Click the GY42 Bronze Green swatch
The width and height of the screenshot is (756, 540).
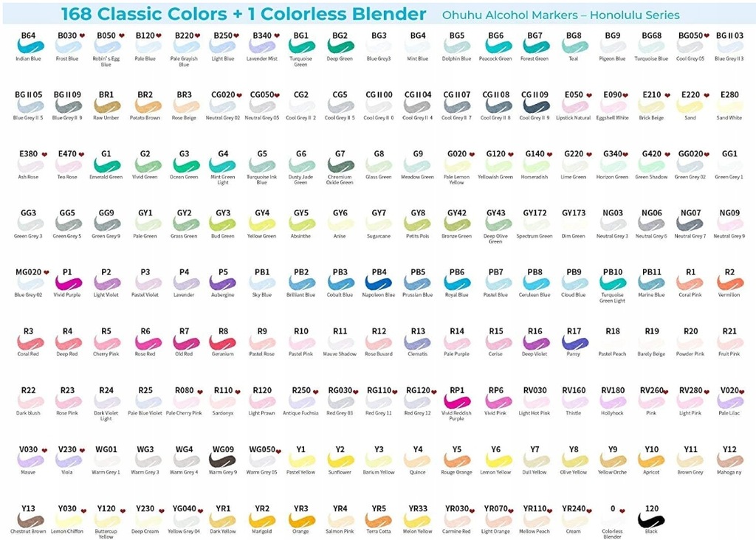tap(458, 224)
